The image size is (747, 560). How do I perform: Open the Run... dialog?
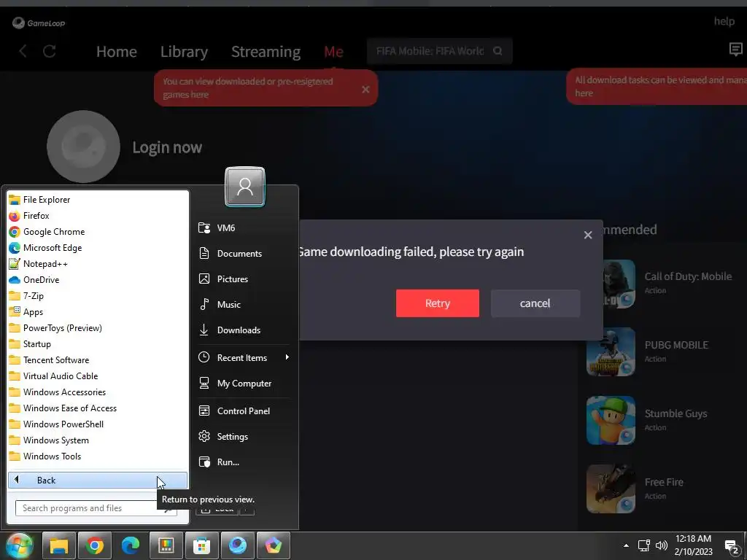(x=243, y=462)
